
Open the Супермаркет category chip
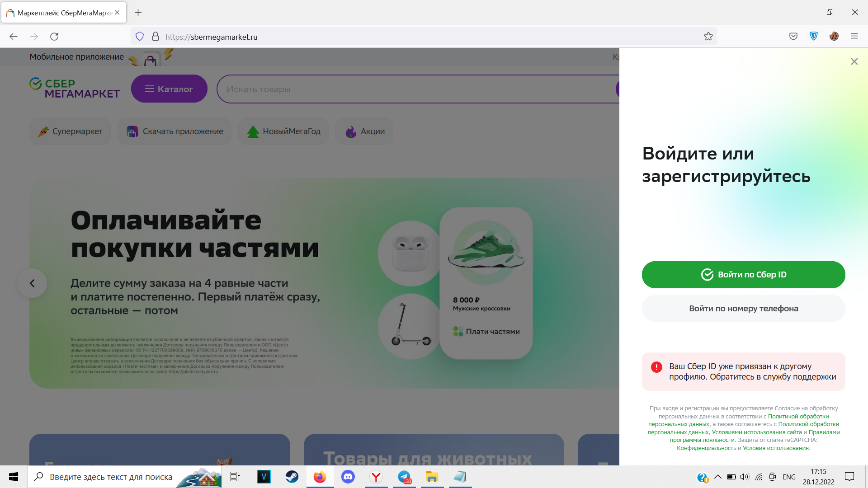click(70, 131)
